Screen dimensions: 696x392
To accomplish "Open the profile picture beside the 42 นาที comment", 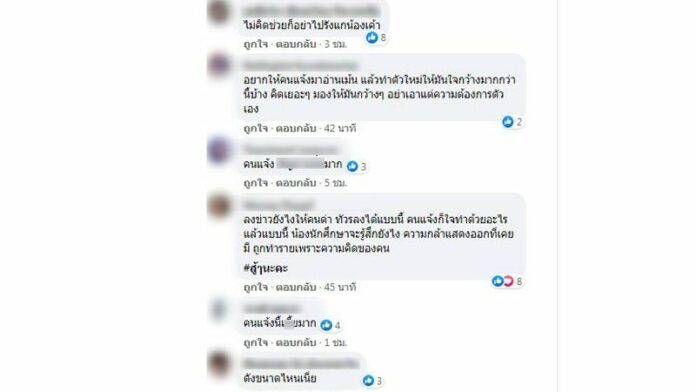I will 218,65.
